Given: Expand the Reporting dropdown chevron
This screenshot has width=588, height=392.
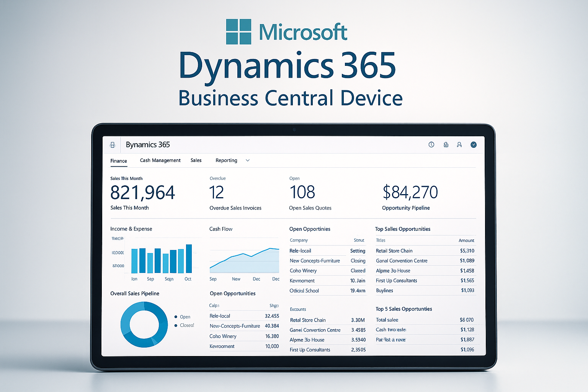Looking at the screenshot, I should (247, 160).
